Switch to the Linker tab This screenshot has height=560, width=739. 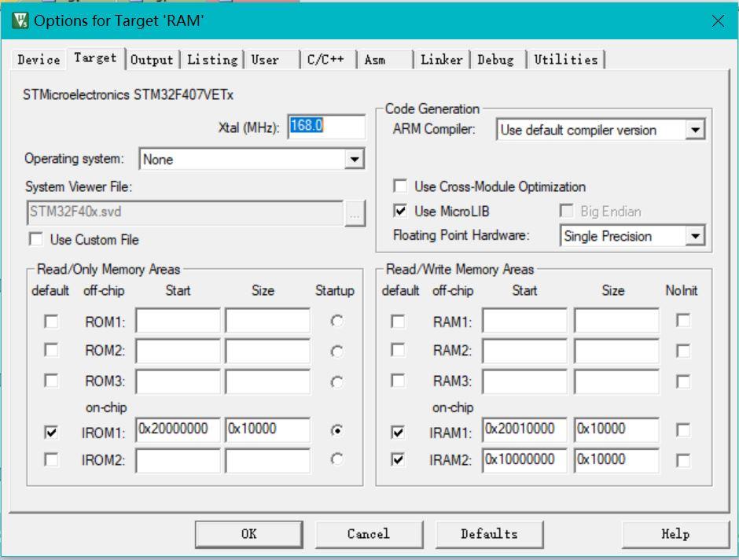[x=442, y=60]
